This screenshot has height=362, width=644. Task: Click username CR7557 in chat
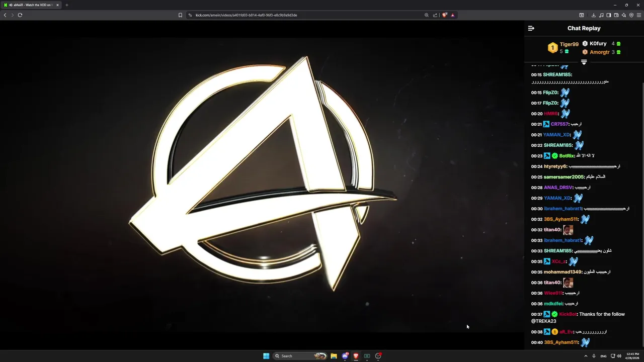559,124
